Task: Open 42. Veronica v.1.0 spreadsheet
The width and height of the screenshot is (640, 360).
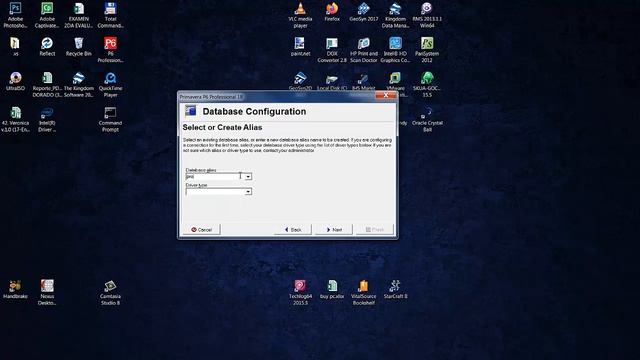Action: [15, 119]
